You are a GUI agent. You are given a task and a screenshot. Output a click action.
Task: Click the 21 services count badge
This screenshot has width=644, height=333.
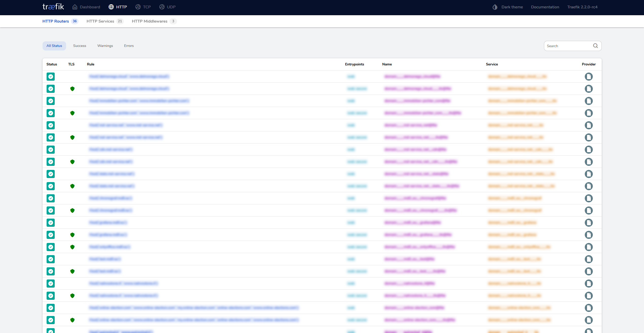click(120, 21)
